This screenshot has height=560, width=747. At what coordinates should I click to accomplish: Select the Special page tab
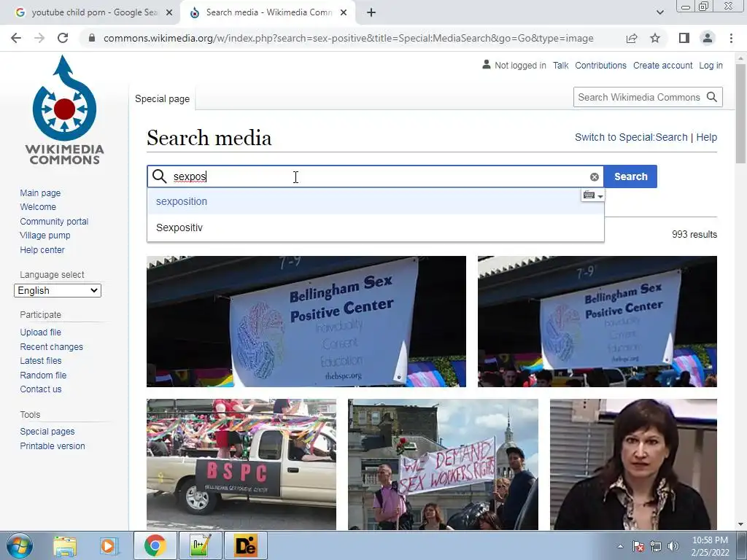[x=162, y=98]
